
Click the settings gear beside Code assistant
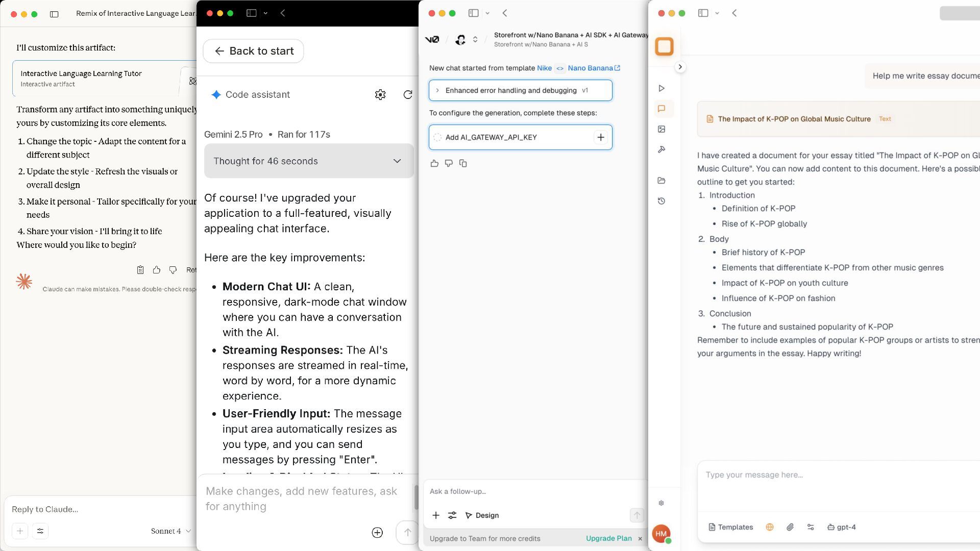pos(380,95)
